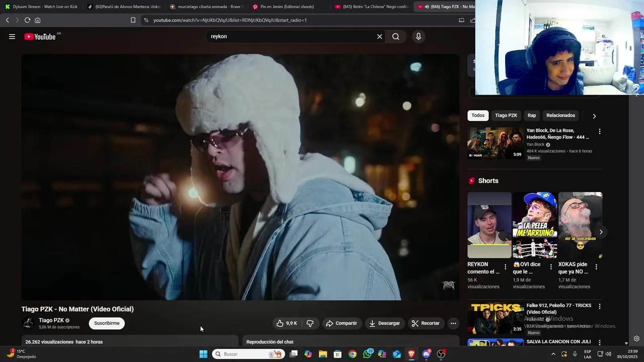Open the browser home page icon

coord(37,20)
